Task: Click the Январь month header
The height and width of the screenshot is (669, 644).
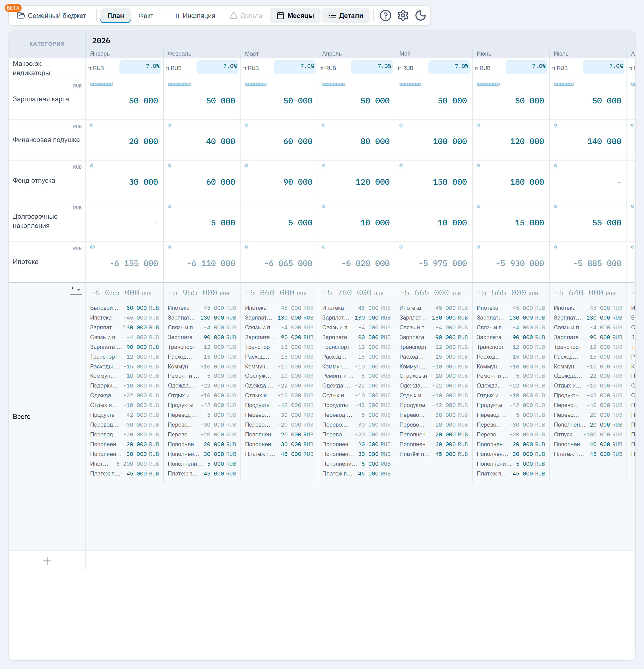Action: pyautogui.click(x=100, y=54)
